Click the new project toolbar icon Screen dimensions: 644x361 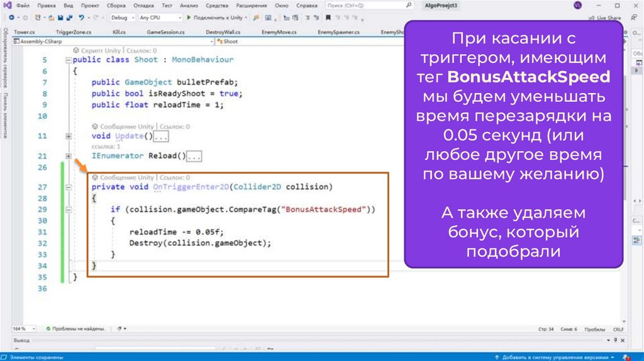(x=38, y=18)
